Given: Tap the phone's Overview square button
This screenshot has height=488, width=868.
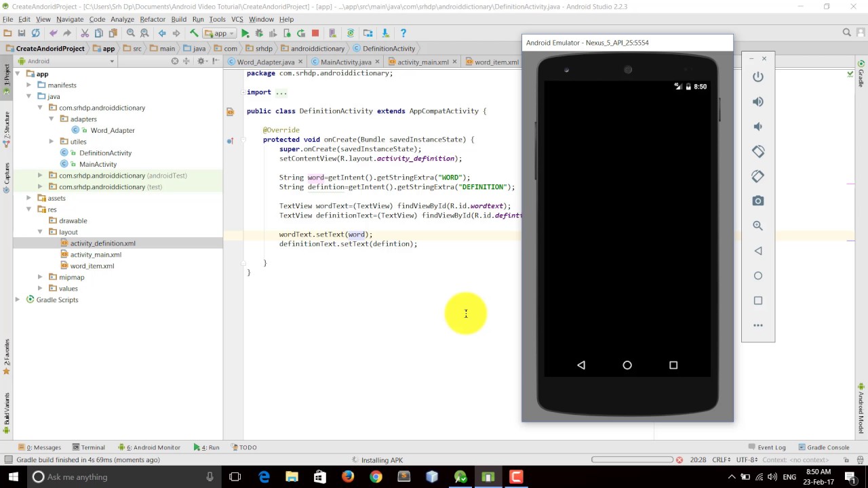Looking at the screenshot, I should click(x=673, y=365).
